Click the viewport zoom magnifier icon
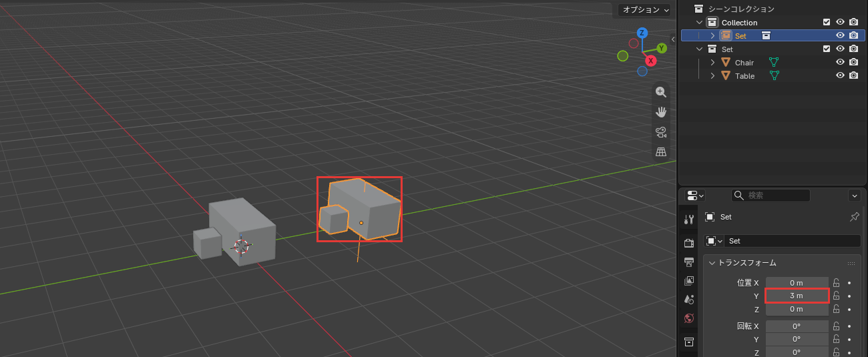 point(661,92)
